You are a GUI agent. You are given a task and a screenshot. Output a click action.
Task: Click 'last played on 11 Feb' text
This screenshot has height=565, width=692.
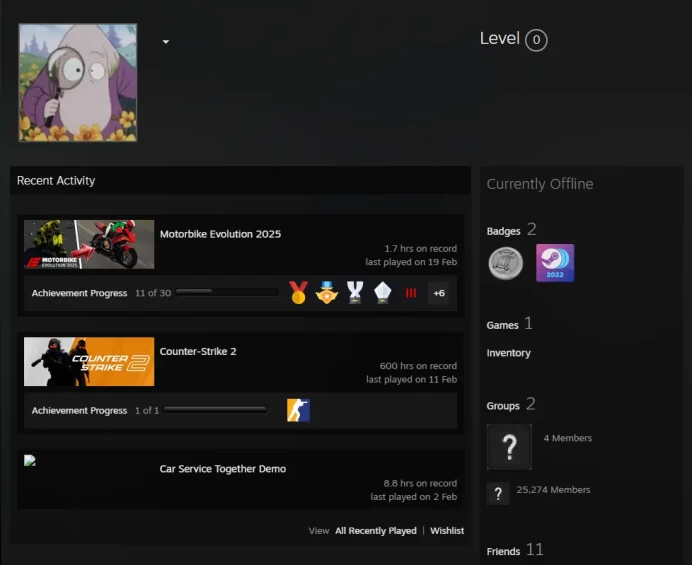[x=412, y=379]
